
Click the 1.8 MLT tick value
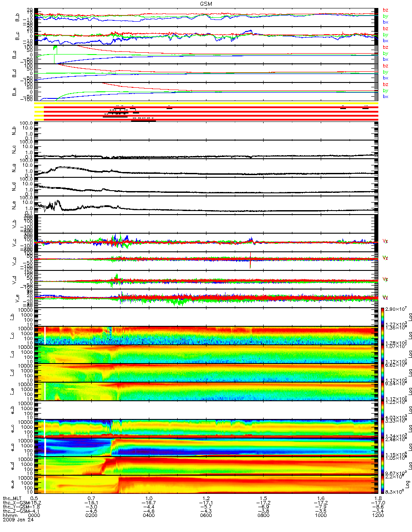(378, 497)
